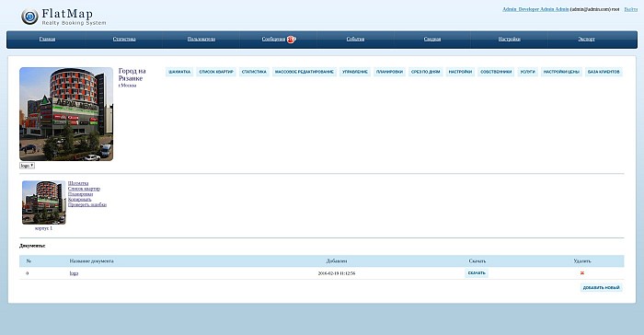Open the logo document name link
Viewport: 644px width, 335px height.
click(x=74, y=273)
